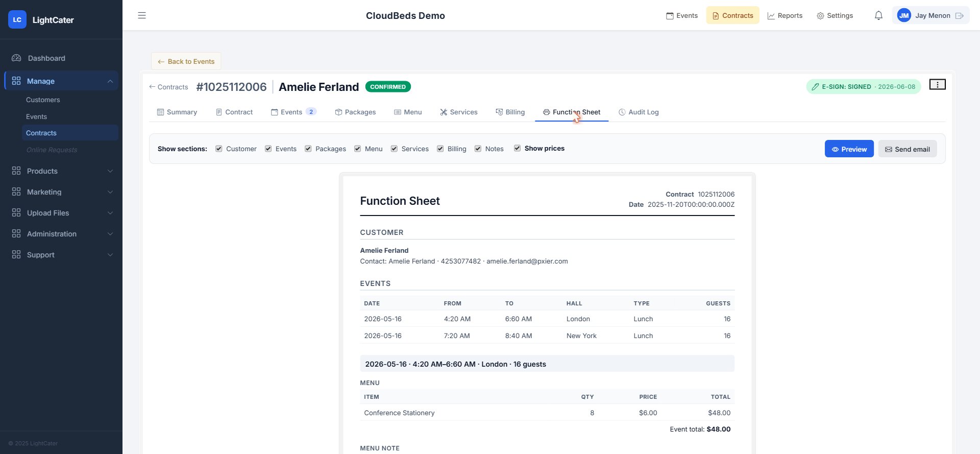The image size is (980, 454).
Task: Uncheck the Notes section checkbox
Action: (x=478, y=149)
